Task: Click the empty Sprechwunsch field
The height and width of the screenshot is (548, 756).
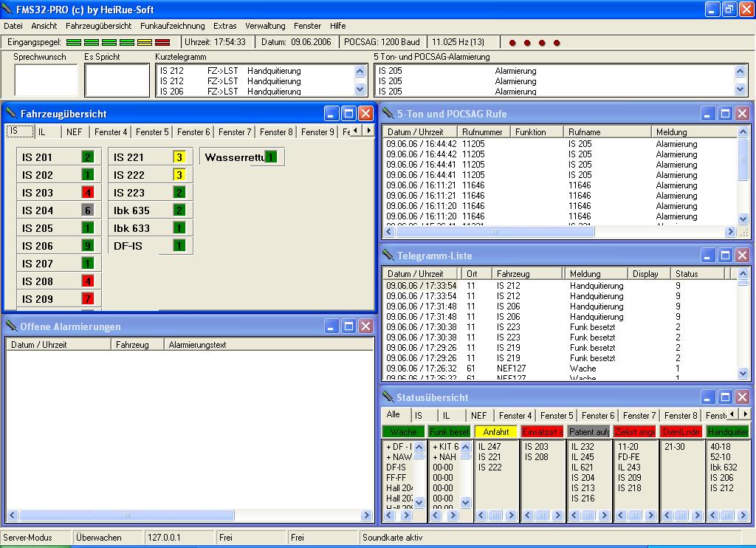Action: click(46, 80)
